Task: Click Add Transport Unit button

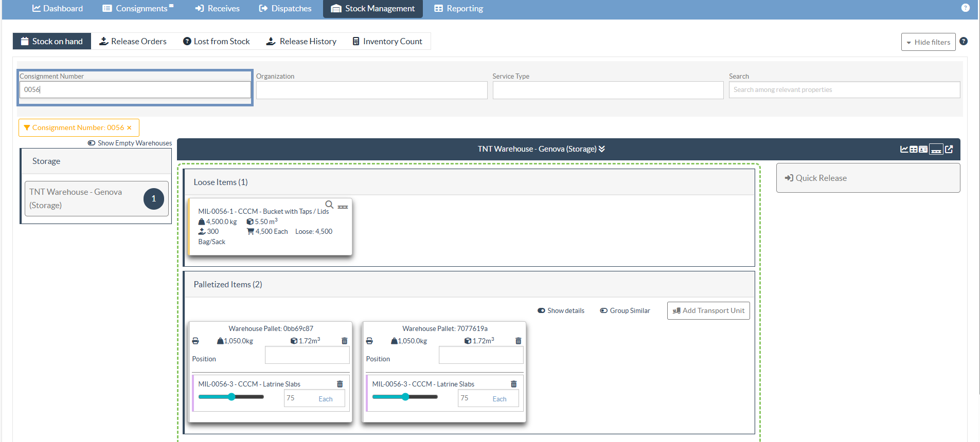Action: coord(708,310)
